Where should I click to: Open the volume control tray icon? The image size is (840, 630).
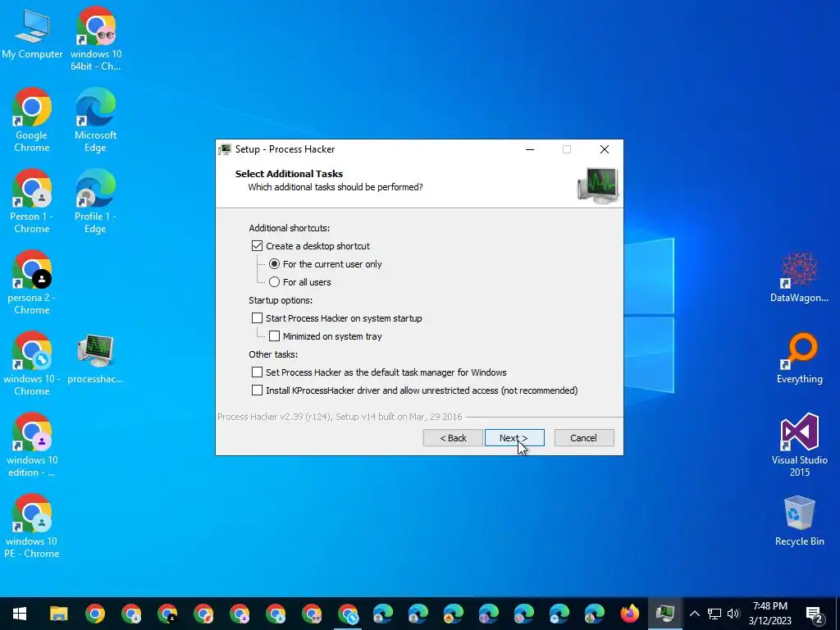coord(733,614)
